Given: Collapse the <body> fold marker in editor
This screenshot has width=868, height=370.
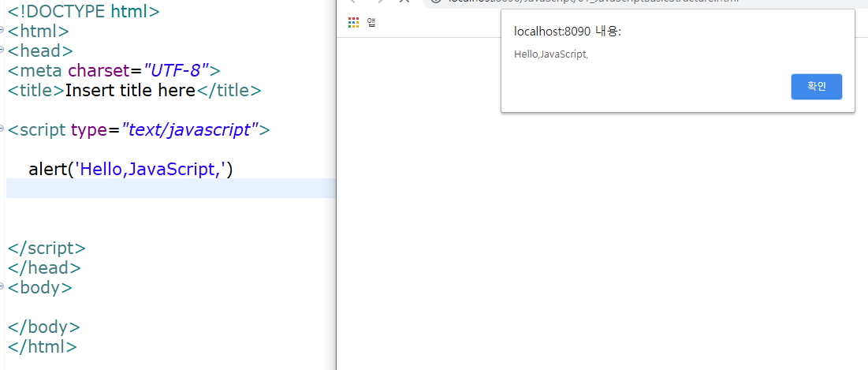Looking at the screenshot, I should (2, 287).
